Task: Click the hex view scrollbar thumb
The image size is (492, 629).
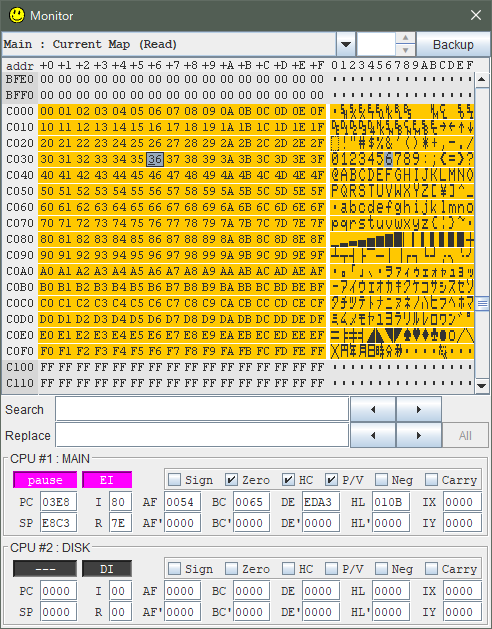Action: point(482,304)
